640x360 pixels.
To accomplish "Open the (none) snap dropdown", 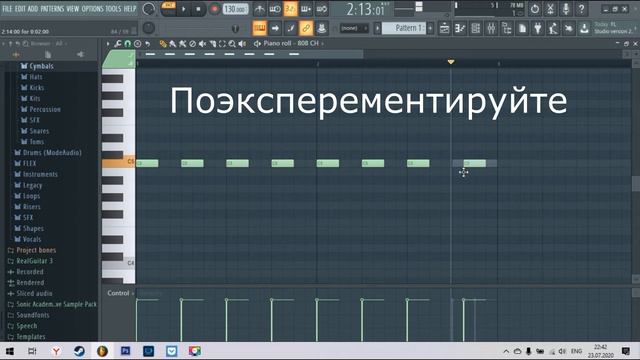I will coord(354,28).
